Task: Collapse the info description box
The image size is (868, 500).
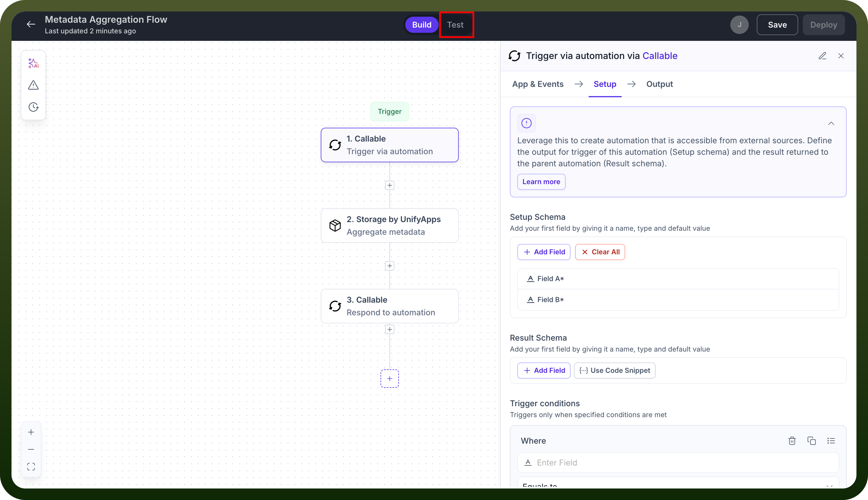Action: coord(831,123)
